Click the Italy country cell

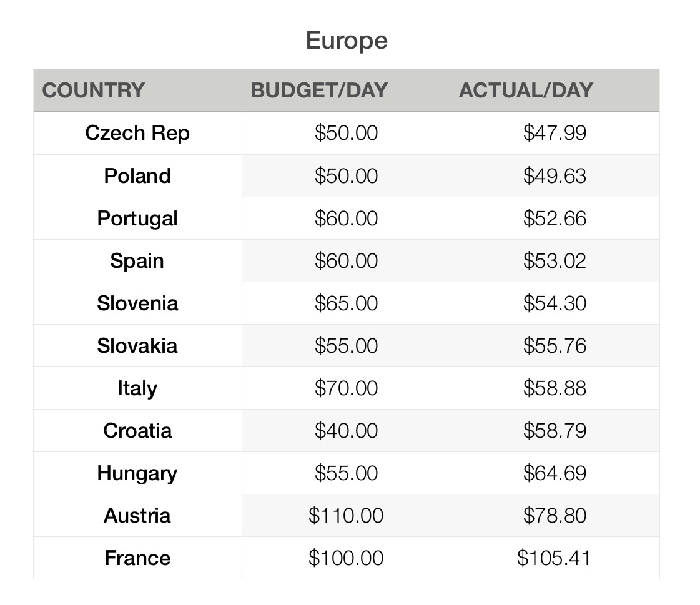[137, 388]
